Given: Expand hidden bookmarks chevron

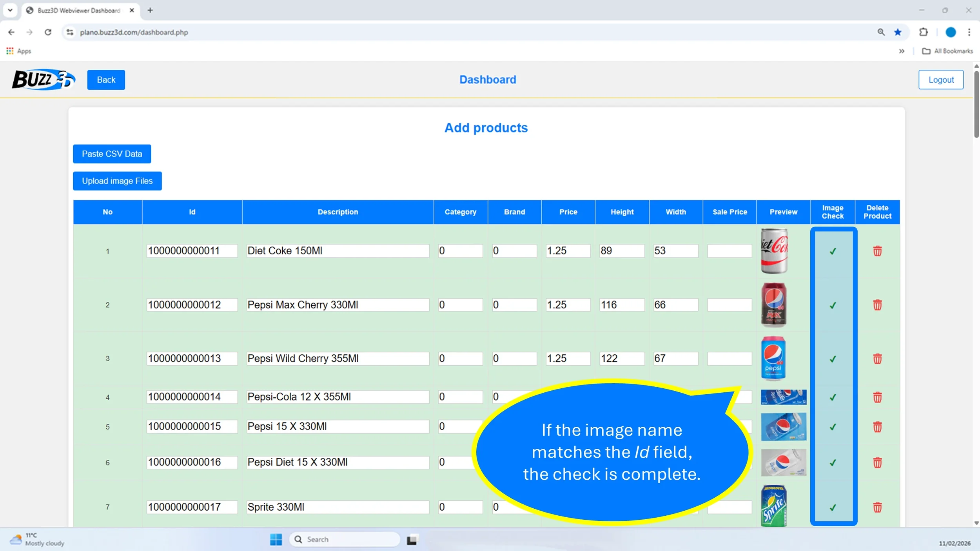Looking at the screenshot, I should (901, 51).
